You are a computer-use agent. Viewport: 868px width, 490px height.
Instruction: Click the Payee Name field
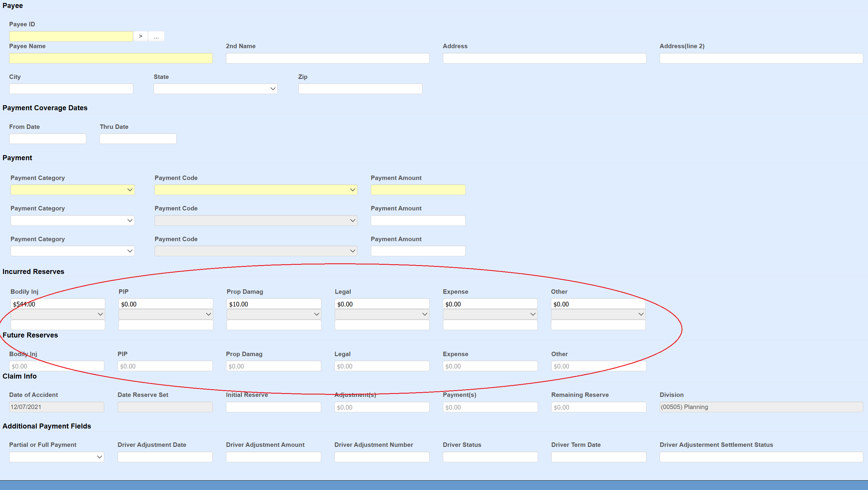pyautogui.click(x=110, y=58)
